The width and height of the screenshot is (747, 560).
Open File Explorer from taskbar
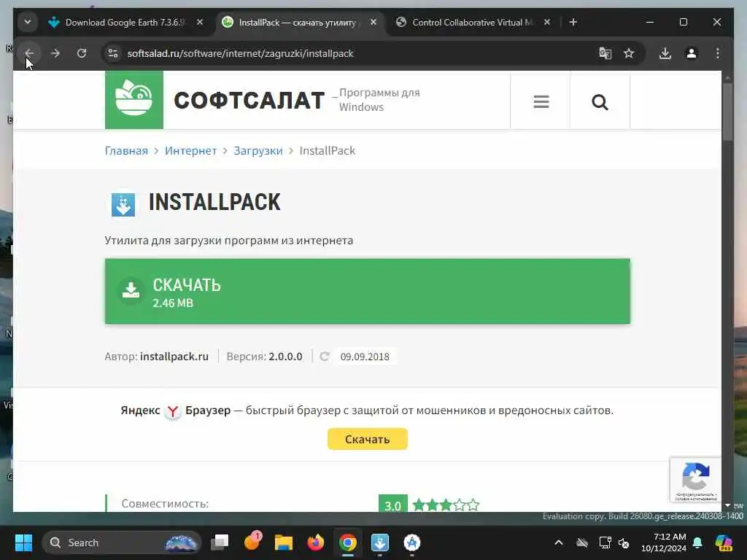pos(284,542)
